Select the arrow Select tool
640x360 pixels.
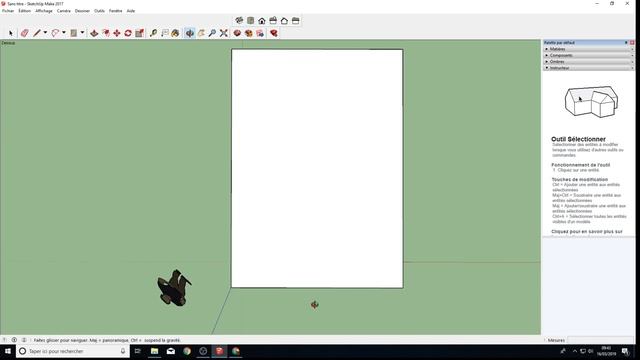click(x=11, y=33)
